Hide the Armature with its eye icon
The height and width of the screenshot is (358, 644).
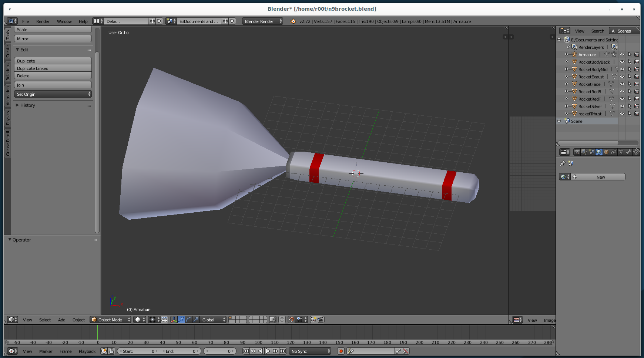point(622,54)
